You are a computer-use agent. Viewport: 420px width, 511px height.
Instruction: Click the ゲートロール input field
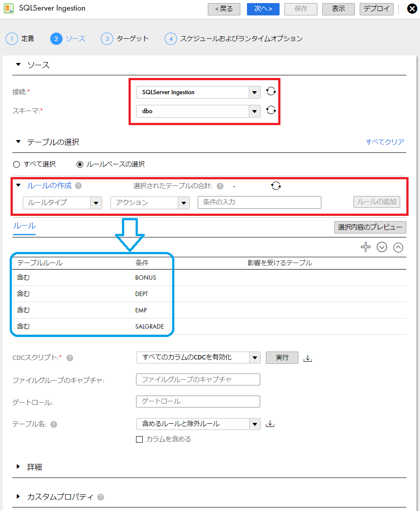(198, 401)
